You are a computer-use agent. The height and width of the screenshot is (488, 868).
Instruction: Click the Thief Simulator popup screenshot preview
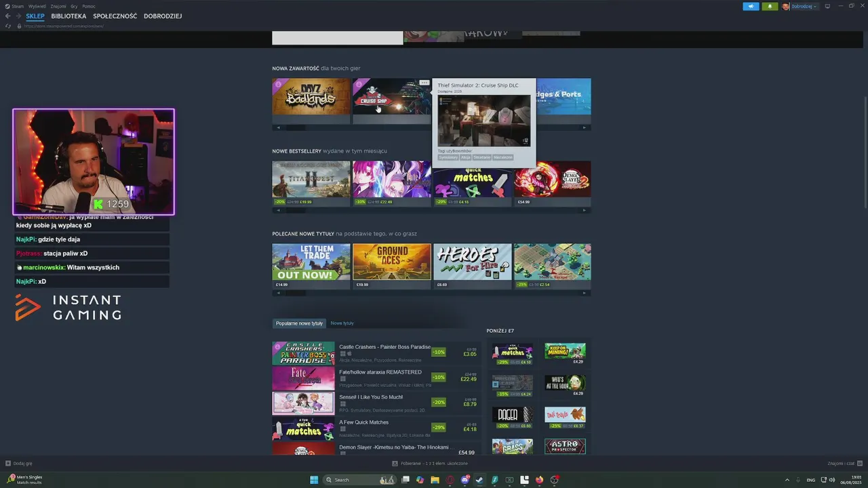(x=484, y=121)
